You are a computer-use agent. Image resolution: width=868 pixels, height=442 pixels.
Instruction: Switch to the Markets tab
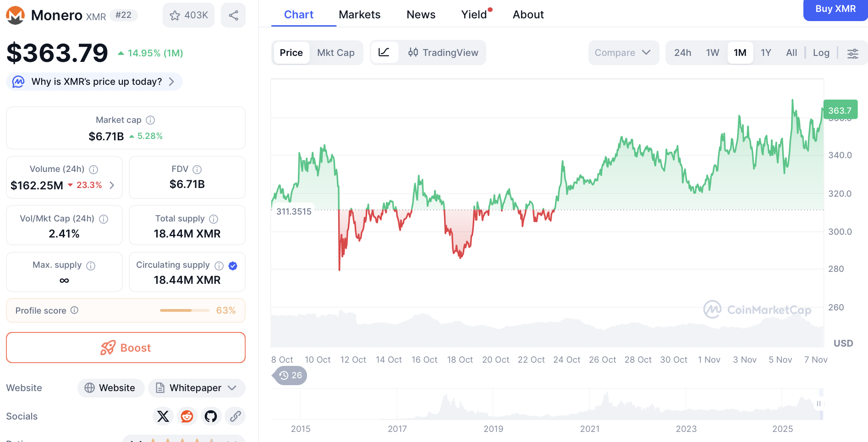click(359, 15)
